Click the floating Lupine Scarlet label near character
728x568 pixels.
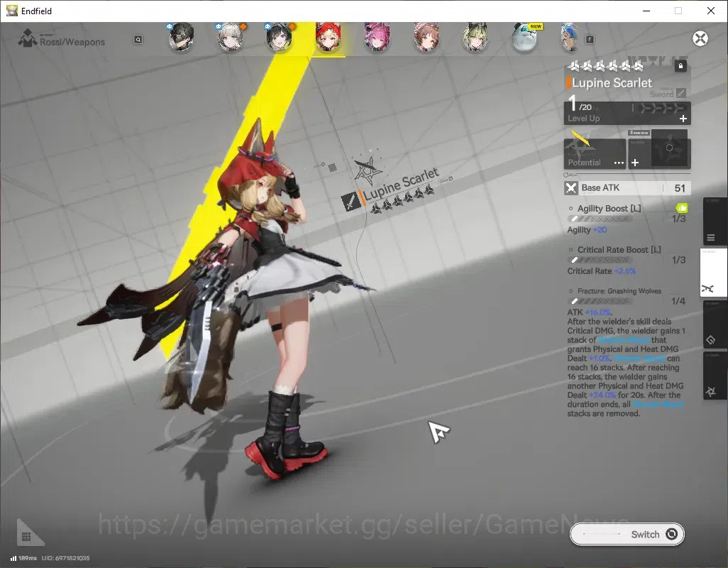point(400,184)
